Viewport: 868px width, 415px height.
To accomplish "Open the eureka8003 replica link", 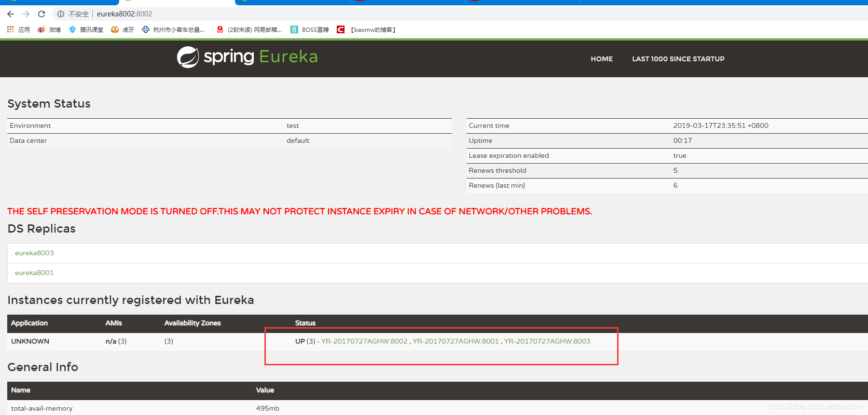I will click(34, 253).
